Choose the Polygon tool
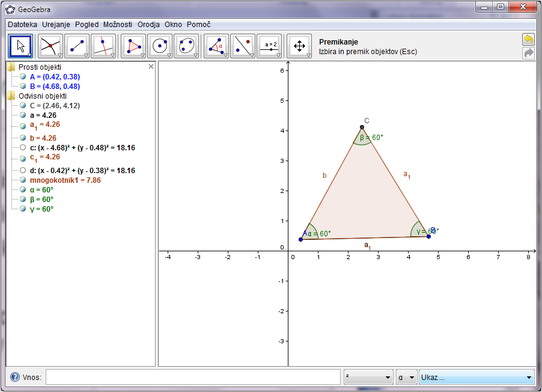Screen dimensions: 542x392 click(x=132, y=46)
